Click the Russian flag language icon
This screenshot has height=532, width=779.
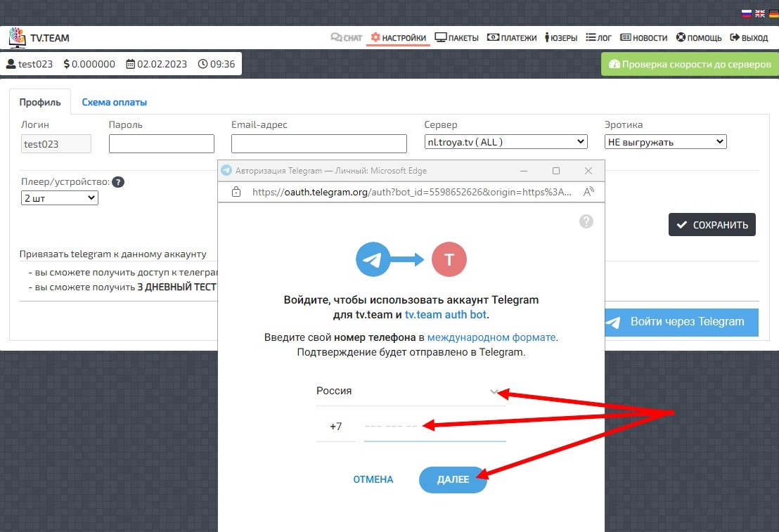(x=746, y=13)
